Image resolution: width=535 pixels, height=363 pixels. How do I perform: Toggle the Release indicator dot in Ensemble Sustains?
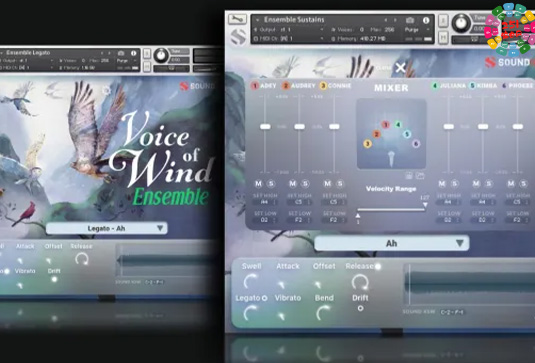click(x=378, y=266)
